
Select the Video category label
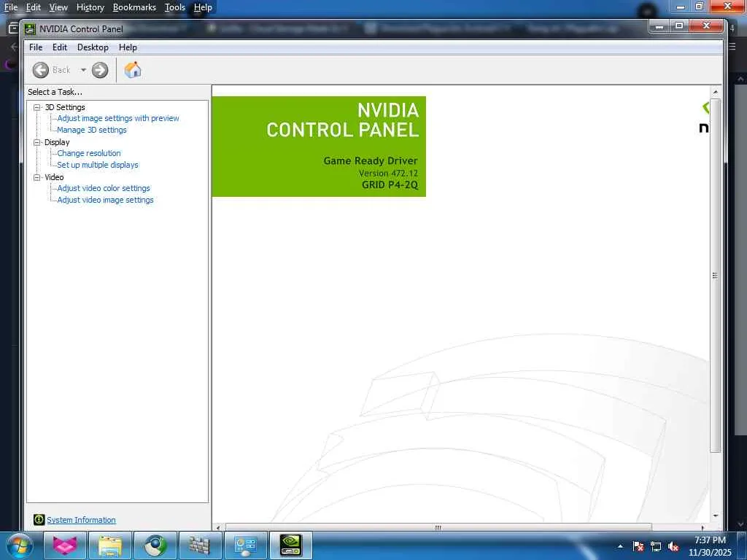[x=54, y=177]
